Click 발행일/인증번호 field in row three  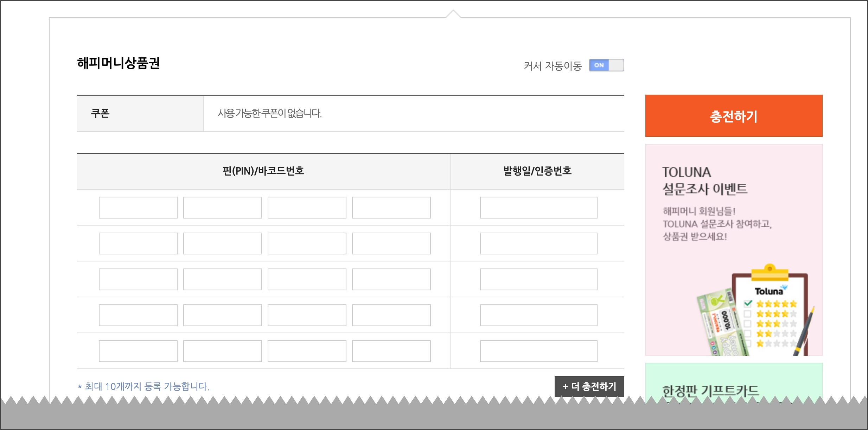click(x=538, y=279)
